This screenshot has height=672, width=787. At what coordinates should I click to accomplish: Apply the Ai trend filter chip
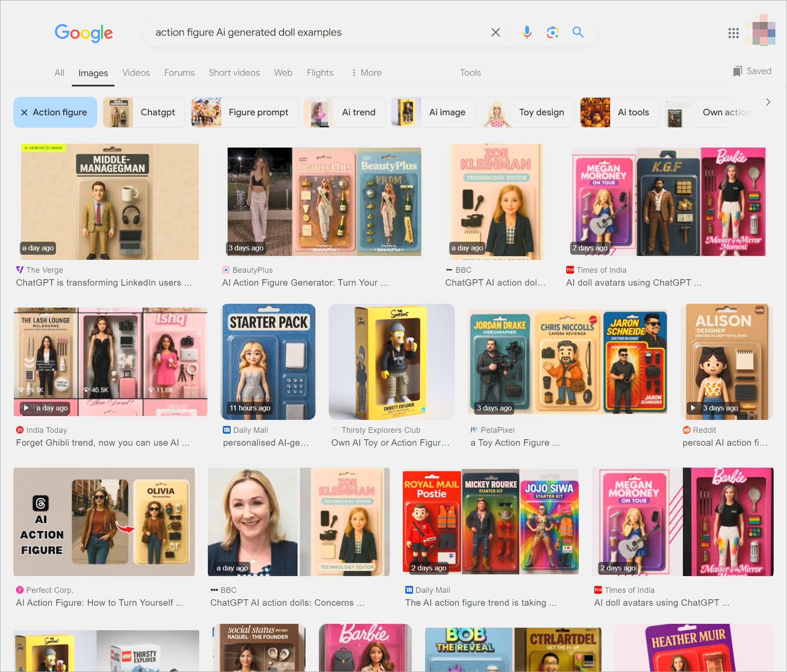pos(345,112)
